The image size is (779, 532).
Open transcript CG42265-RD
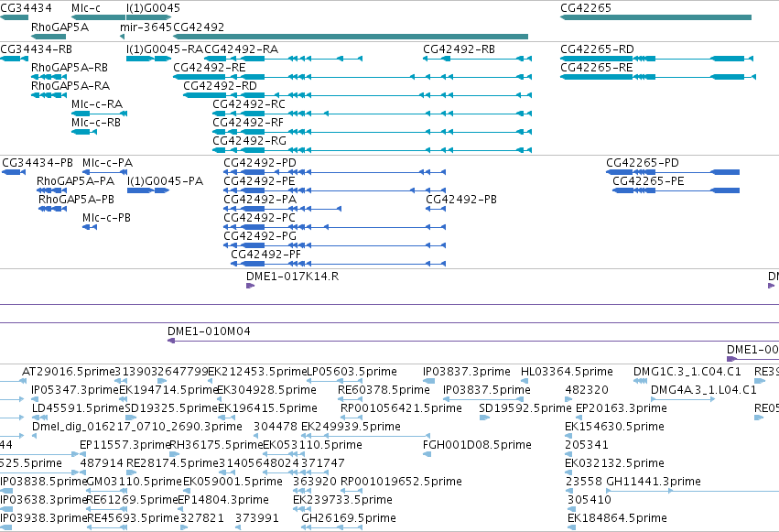(656, 59)
